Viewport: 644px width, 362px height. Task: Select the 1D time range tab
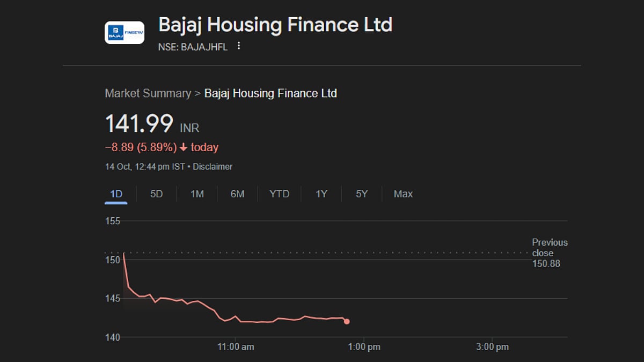pos(116,194)
